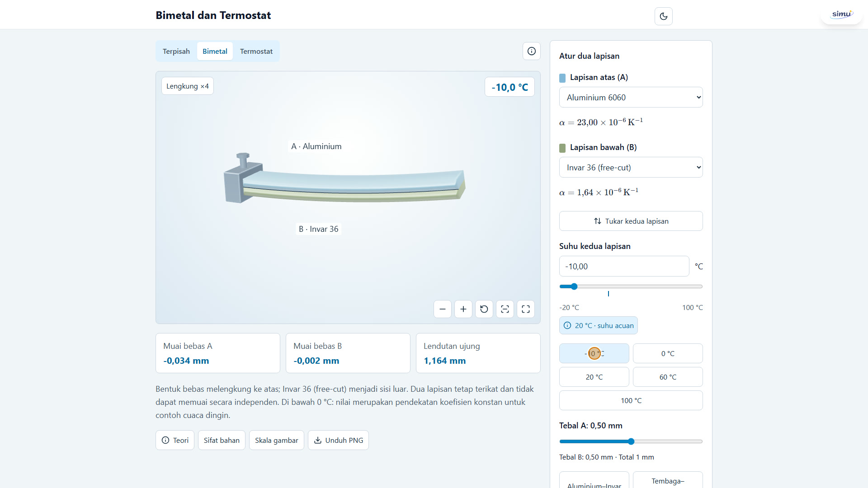
Task: Switch to the Termostat tab
Action: (x=256, y=52)
